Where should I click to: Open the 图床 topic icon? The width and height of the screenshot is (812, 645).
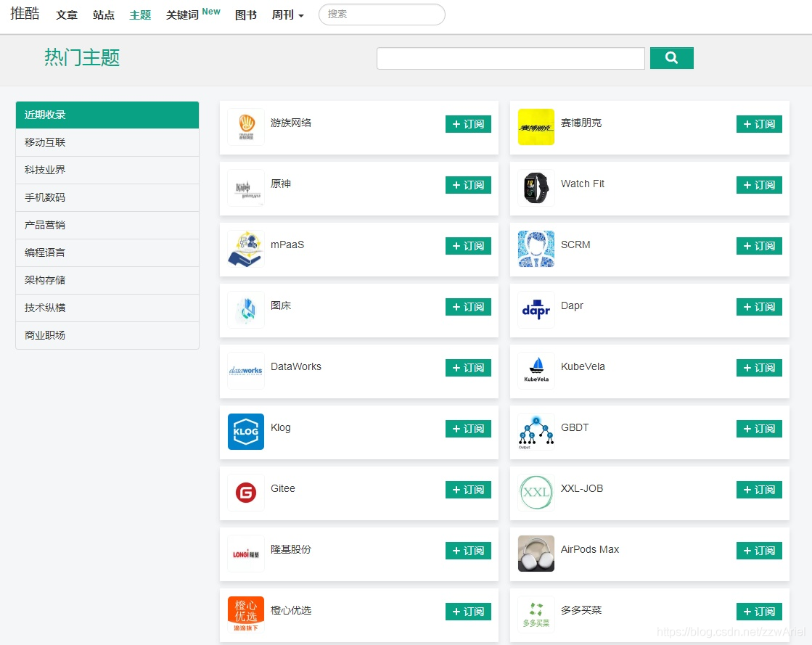246,310
